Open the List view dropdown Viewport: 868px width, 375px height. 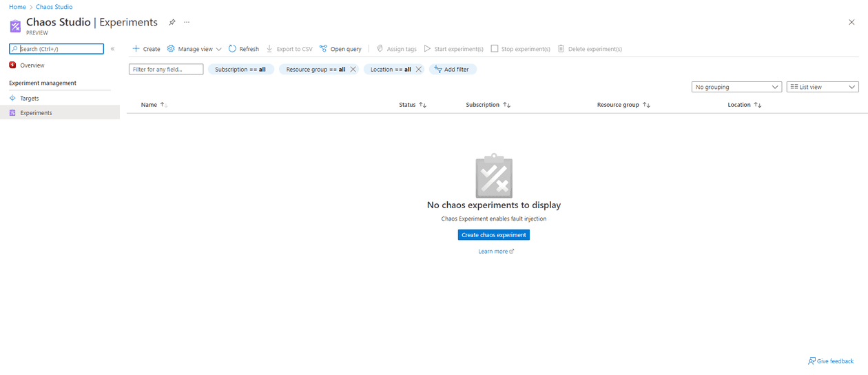pyautogui.click(x=823, y=87)
